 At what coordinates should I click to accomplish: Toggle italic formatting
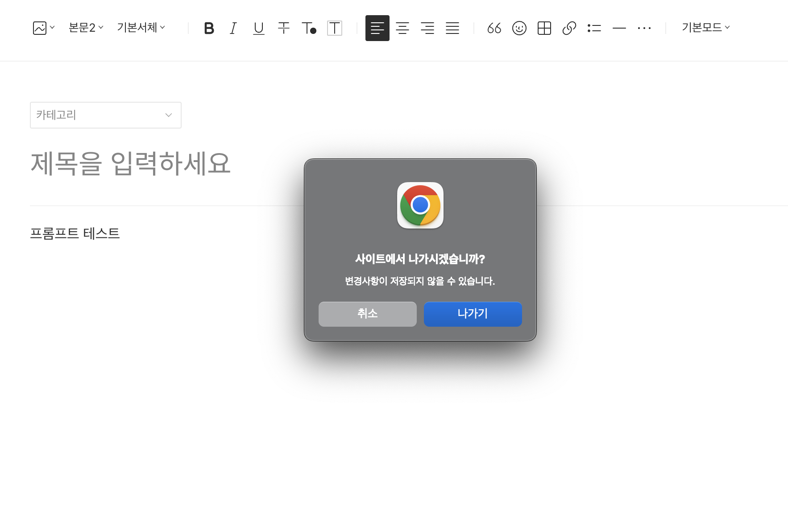233,28
